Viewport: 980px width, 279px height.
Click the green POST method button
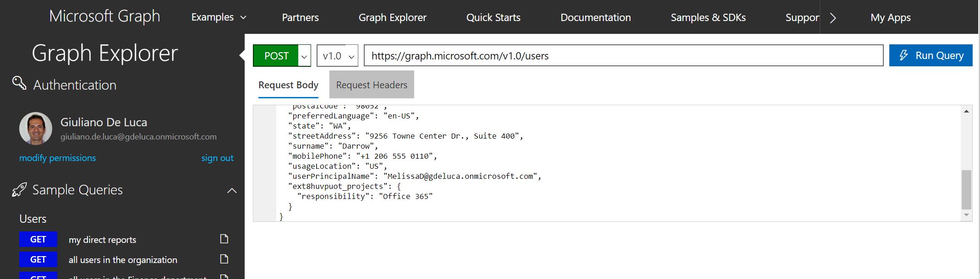point(276,56)
